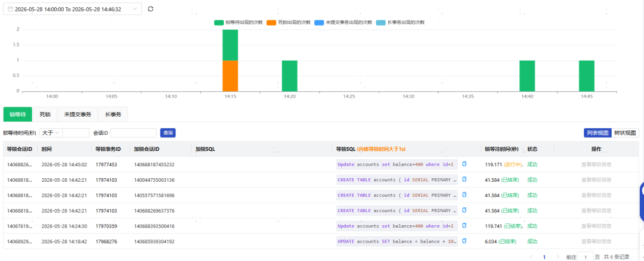Image resolution: width=644 pixels, height=261 pixels.
Task: Click the 查询 button
Action: (168, 132)
